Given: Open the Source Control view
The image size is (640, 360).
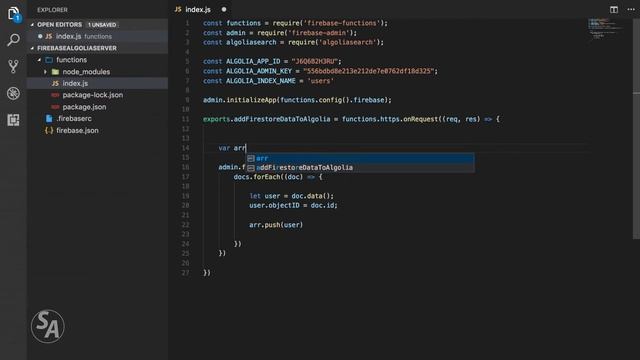Looking at the screenshot, I should tap(13, 67).
